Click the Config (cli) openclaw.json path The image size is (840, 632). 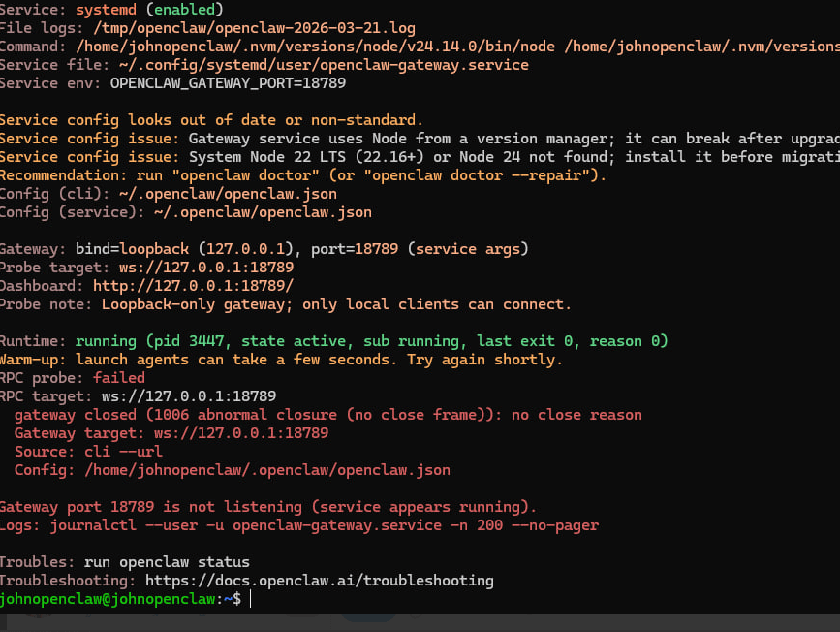(228, 194)
